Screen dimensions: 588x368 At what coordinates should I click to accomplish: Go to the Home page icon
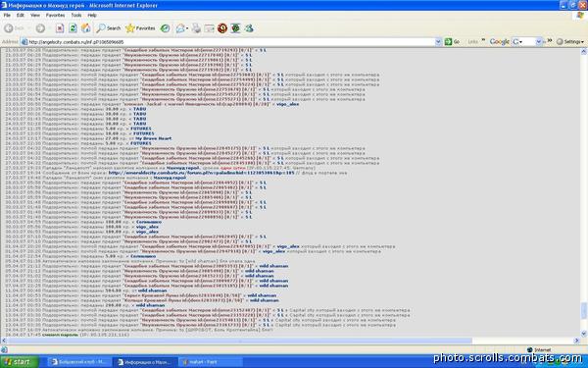pos(86,28)
